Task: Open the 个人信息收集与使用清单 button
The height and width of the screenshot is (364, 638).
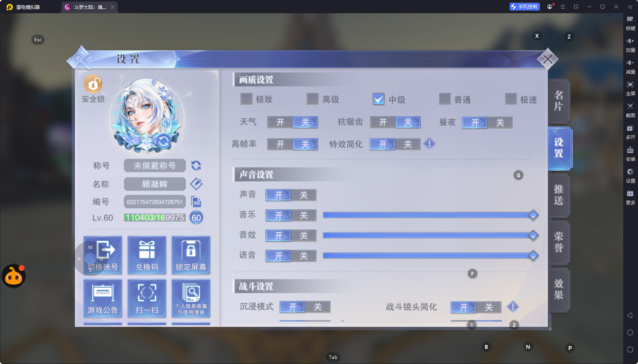Action: (x=191, y=298)
